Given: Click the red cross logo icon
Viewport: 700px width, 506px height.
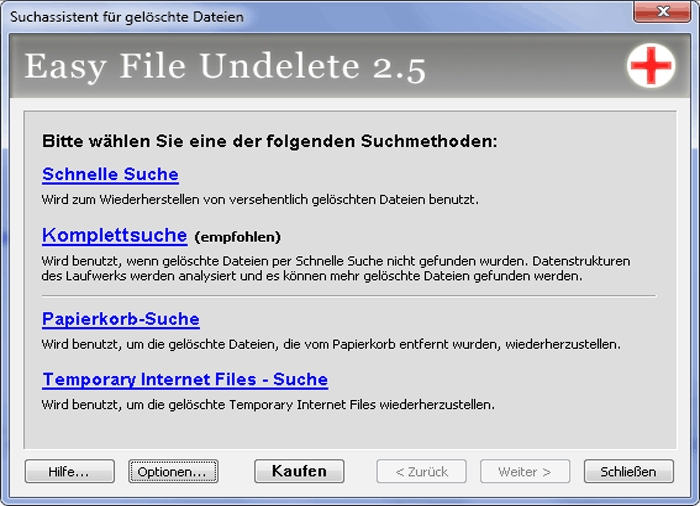Looking at the screenshot, I should (x=651, y=65).
